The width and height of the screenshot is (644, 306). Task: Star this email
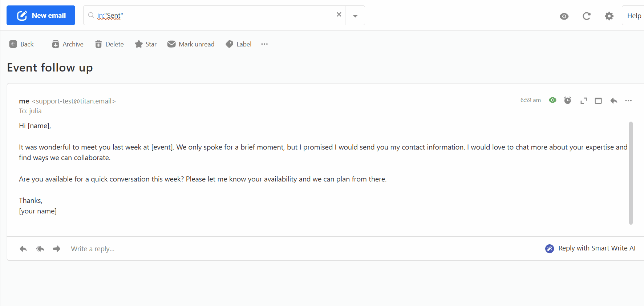[146, 44]
